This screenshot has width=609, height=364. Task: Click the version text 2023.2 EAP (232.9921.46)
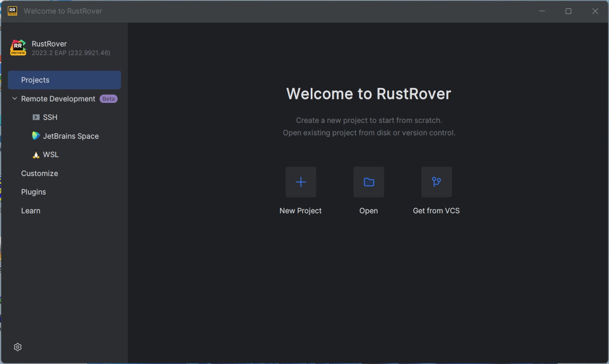pyautogui.click(x=71, y=53)
